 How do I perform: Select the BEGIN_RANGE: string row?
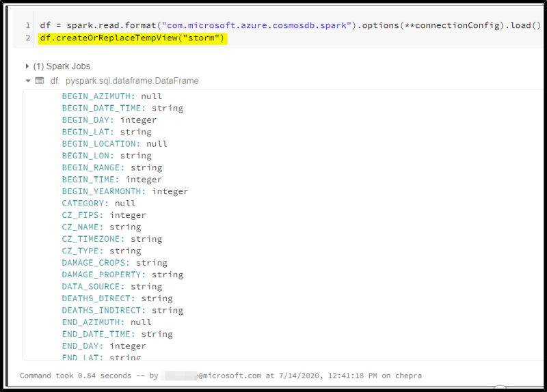(x=112, y=167)
